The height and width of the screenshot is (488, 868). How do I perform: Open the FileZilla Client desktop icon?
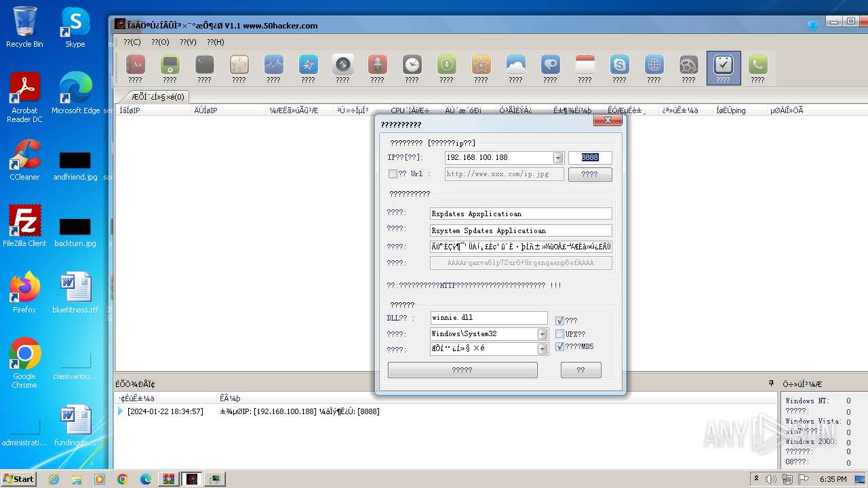[24, 226]
